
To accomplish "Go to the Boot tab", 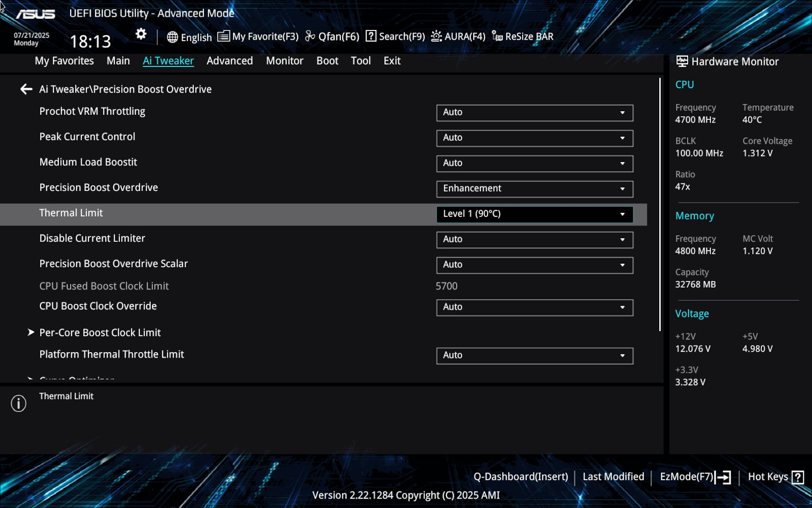I will click(x=327, y=61).
